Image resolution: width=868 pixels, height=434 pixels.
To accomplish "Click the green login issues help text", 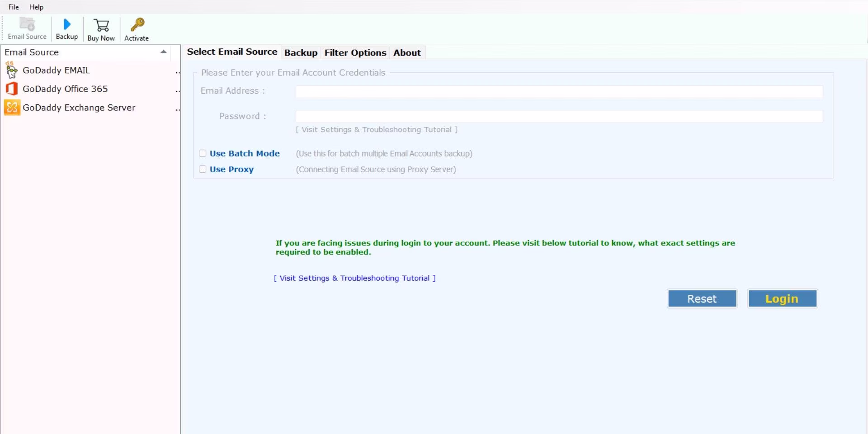I will (x=505, y=247).
